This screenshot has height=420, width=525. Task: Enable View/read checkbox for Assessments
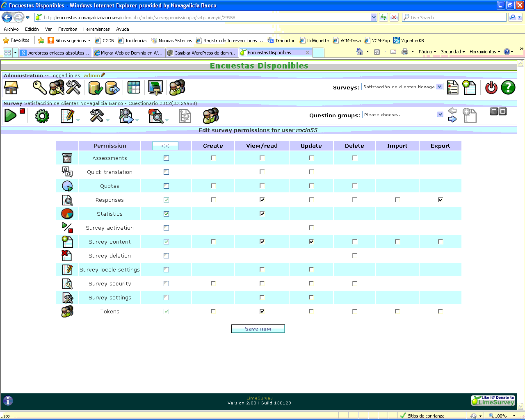(262, 158)
